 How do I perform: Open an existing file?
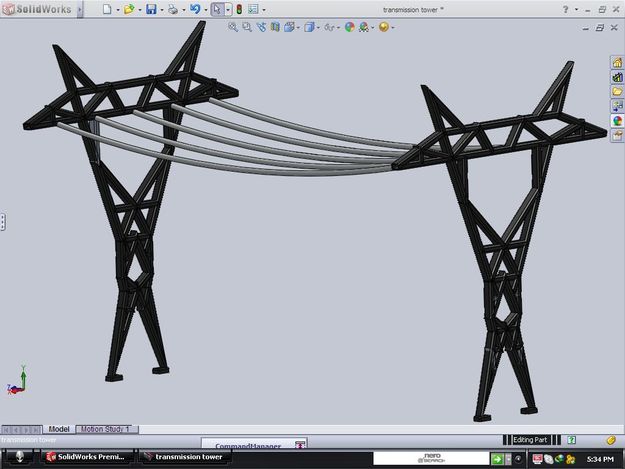click(129, 9)
